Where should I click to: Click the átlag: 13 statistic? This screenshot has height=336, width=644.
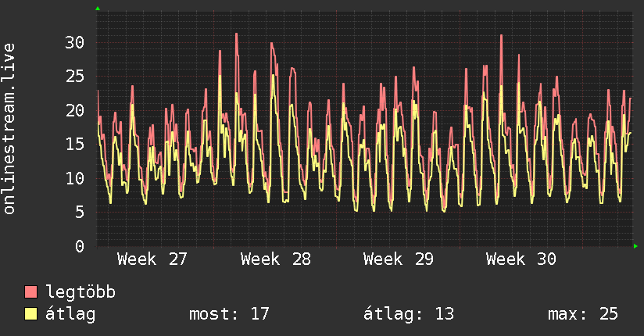pyautogui.click(x=409, y=314)
